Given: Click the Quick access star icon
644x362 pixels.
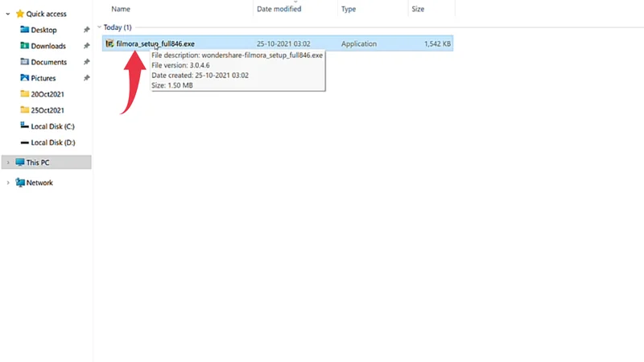Looking at the screenshot, I should click(20, 14).
